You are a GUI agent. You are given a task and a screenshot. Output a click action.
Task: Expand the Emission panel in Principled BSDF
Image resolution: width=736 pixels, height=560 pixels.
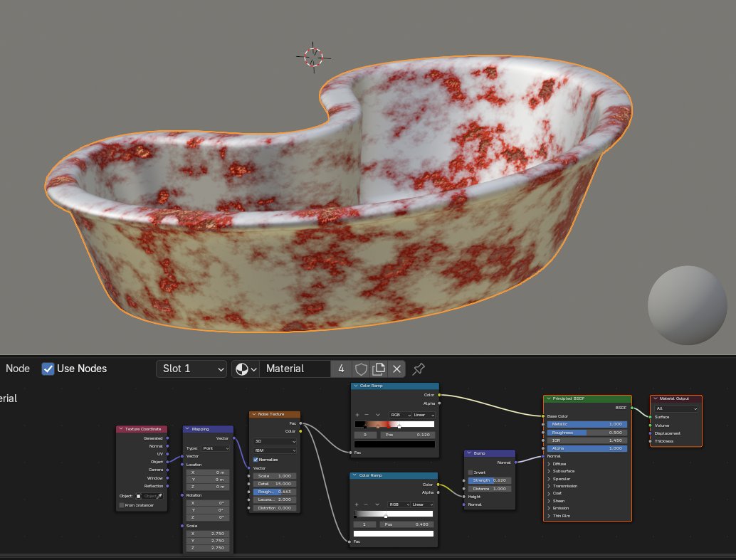tap(549, 508)
